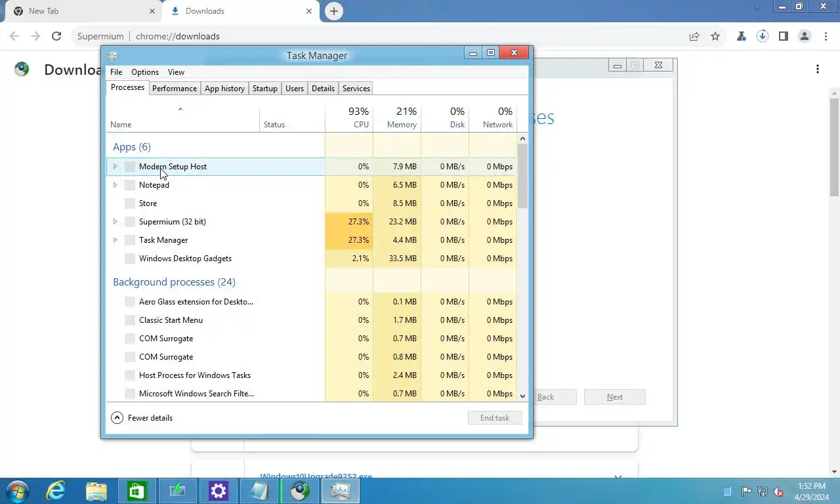Open the tab search chevron in title bar
The image size is (840, 504).
tap(757, 9)
